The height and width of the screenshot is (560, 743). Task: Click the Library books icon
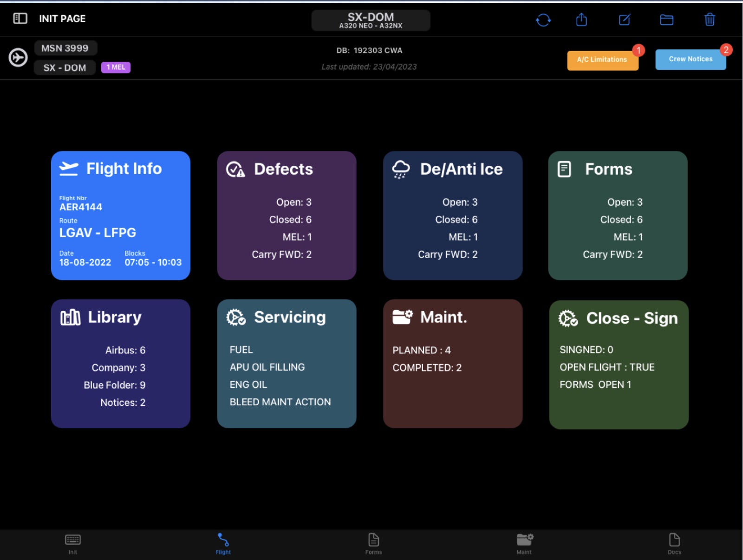pyautogui.click(x=71, y=318)
